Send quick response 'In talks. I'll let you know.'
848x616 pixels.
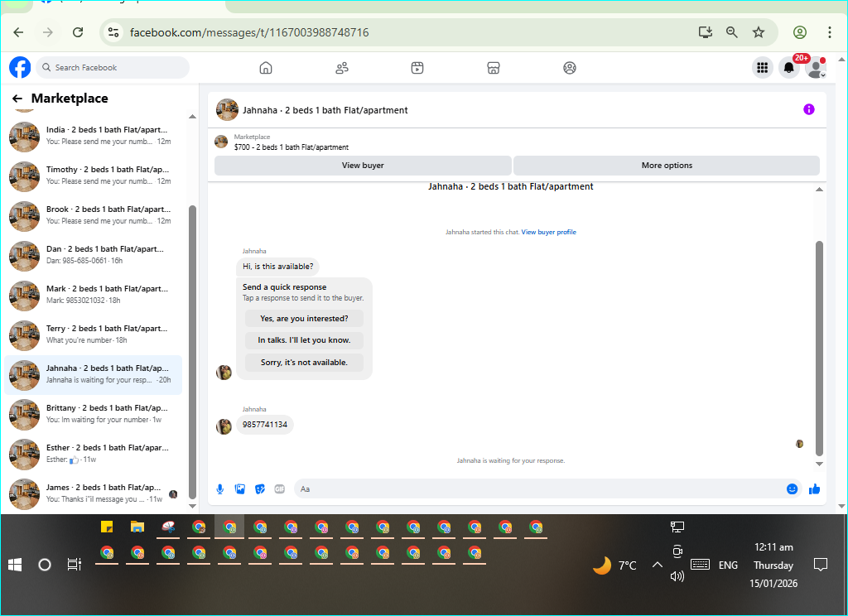point(304,340)
